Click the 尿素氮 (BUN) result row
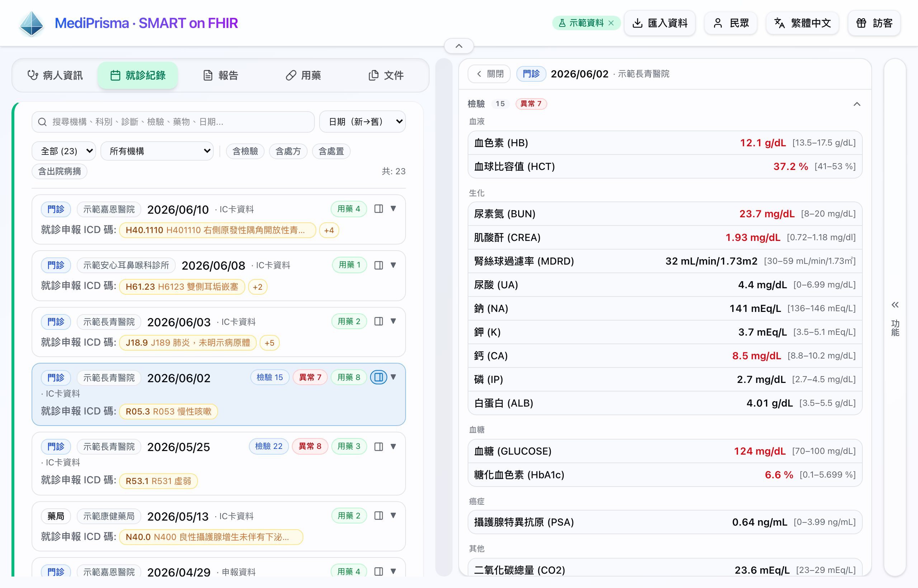The image size is (918, 588). coord(665,214)
